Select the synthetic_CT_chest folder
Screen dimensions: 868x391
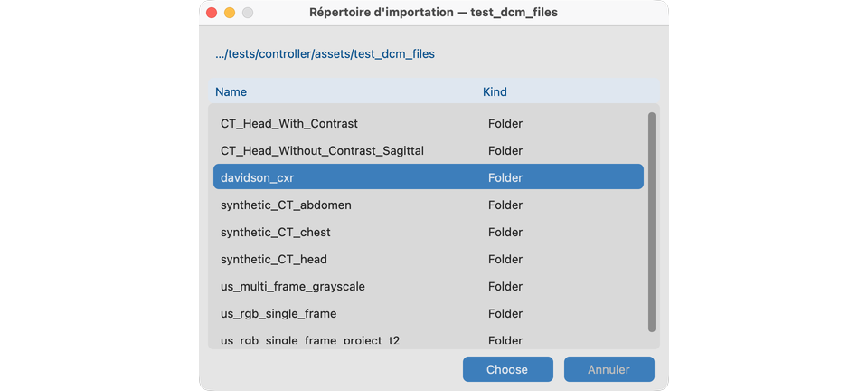click(x=428, y=232)
